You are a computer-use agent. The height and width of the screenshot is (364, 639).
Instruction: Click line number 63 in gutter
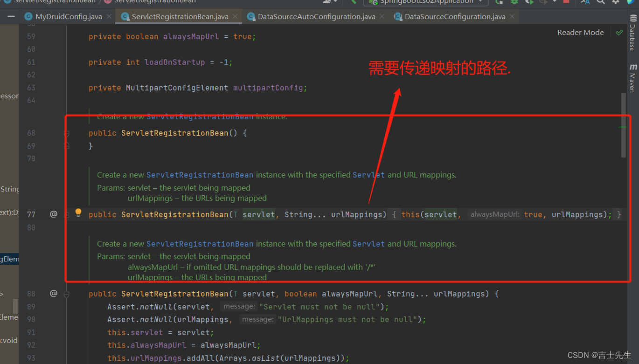31,88
